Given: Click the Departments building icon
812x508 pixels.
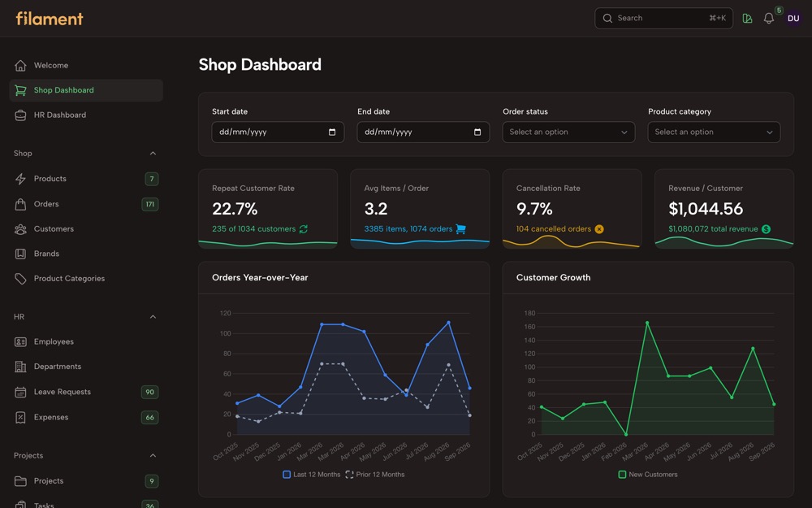Looking at the screenshot, I should (20, 367).
